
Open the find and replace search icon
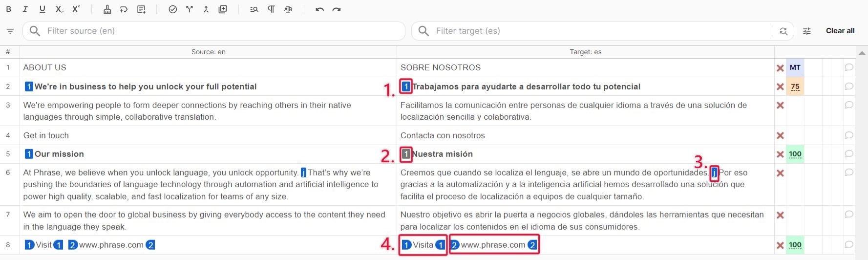[x=254, y=9]
